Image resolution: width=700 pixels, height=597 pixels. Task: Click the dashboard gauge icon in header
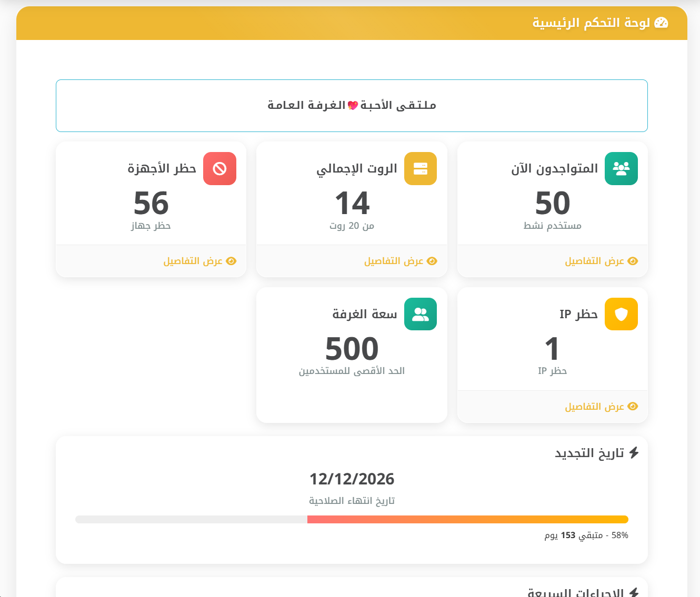click(x=661, y=23)
